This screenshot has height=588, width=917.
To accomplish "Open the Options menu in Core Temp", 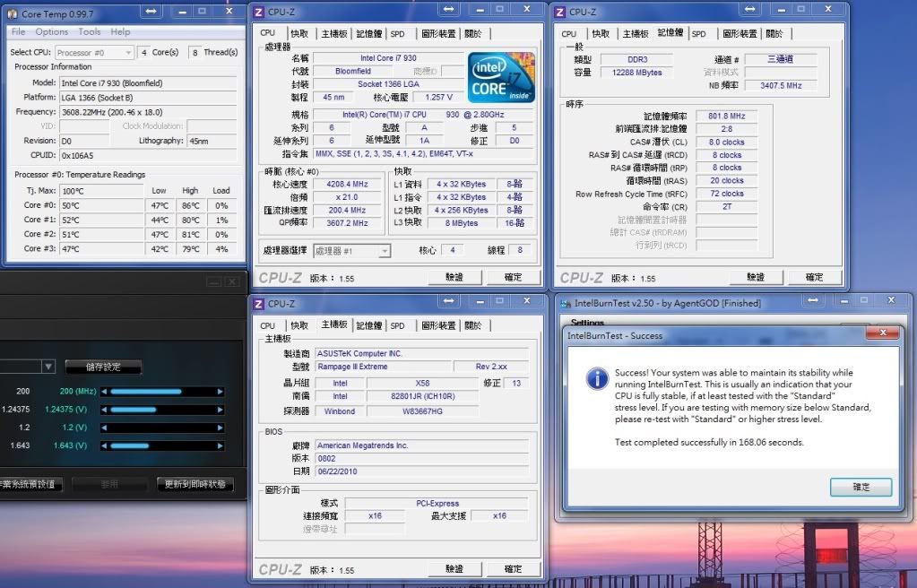I will point(51,31).
